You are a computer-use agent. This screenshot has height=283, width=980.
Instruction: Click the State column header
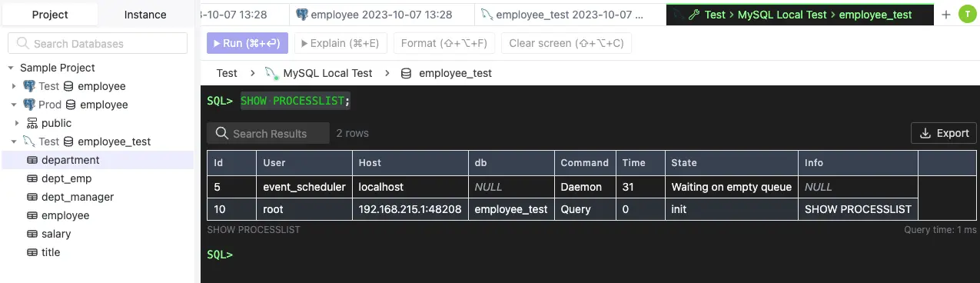(732, 163)
